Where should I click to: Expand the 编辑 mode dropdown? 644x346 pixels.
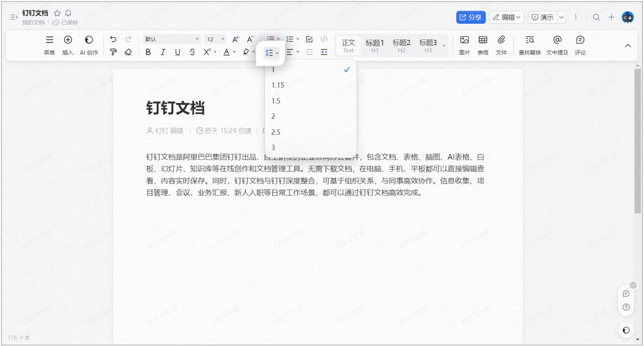click(x=507, y=17)
